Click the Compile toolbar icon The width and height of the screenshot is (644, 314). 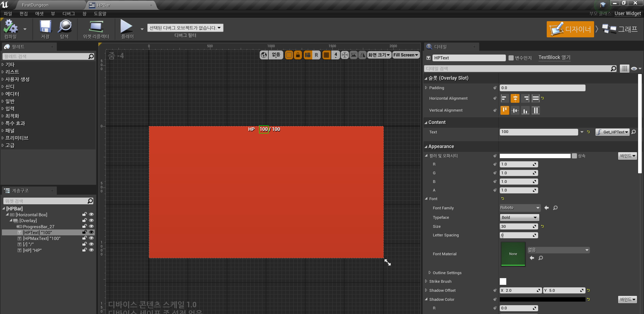pyautogui.click(x=10, y=26)
